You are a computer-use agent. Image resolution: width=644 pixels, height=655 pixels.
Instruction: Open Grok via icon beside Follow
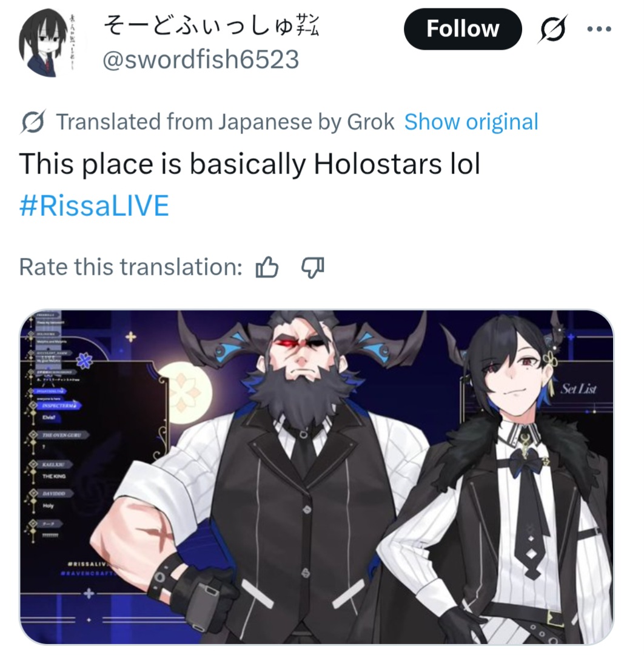pyautogui.click(x=552, y=29)
